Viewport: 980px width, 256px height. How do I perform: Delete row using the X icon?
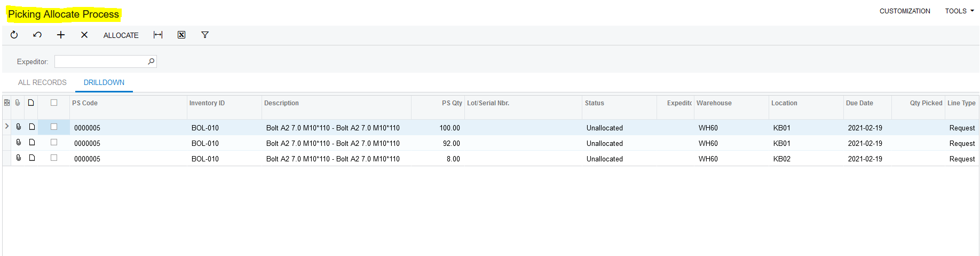coord(84,35)
